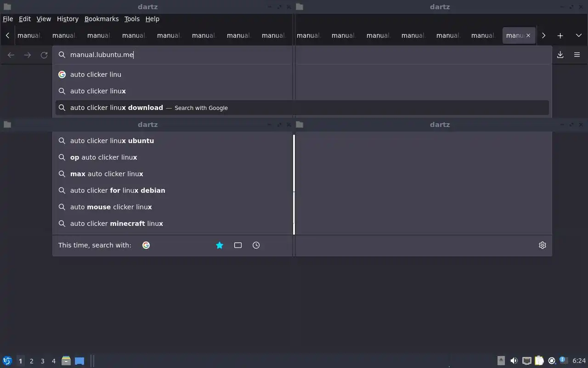The height and width of the screenshot is (368, 588).
Task: Open the View menu
Action: pyautogui.click(x=44, y=19)
